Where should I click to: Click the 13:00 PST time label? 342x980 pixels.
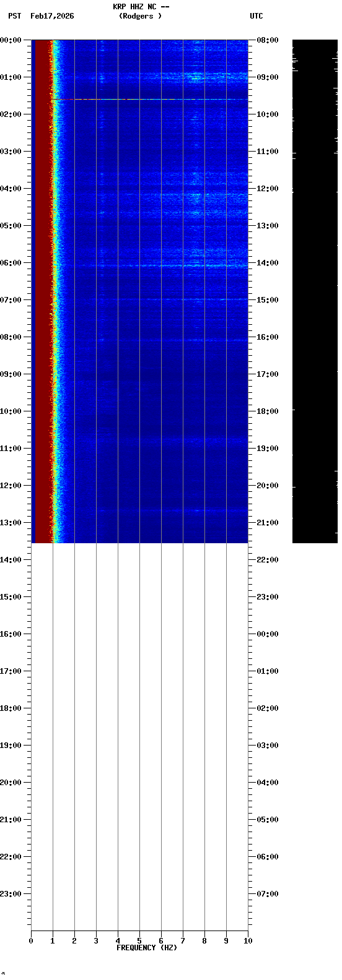coord(11,523)
